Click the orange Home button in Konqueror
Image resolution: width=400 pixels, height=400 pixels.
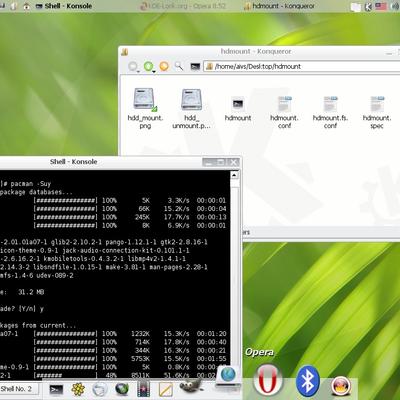pos(164,66)
